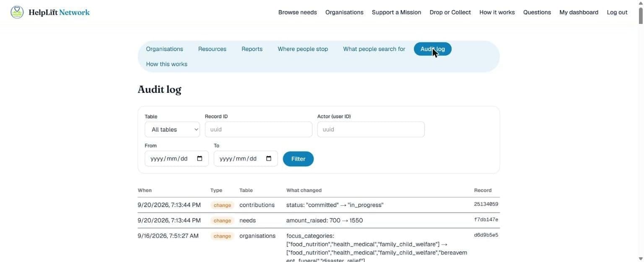The height and width of the screenshot is (262, 644).
Task: Click the HelpLift Network site title
Action: 59,12
